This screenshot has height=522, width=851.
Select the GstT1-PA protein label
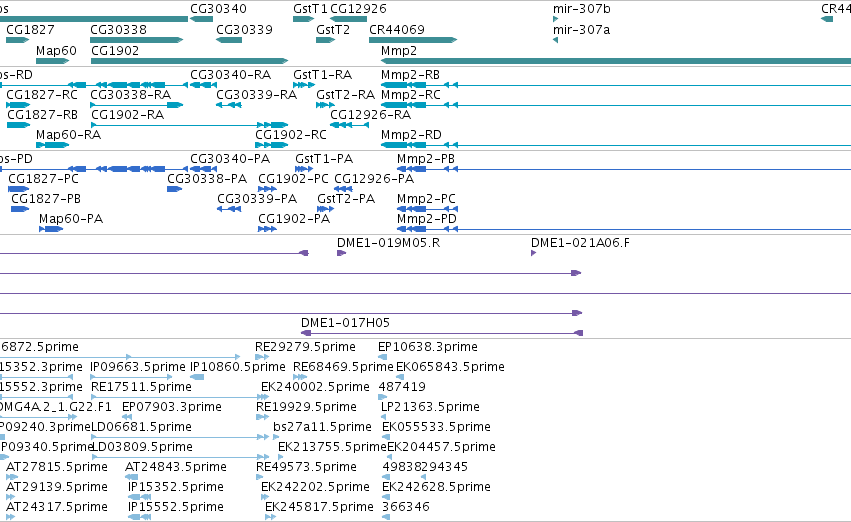(324, 158)
